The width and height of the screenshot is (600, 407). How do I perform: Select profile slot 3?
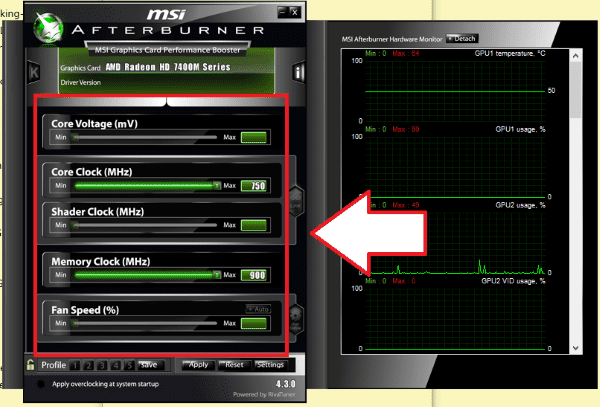(102, 366)
